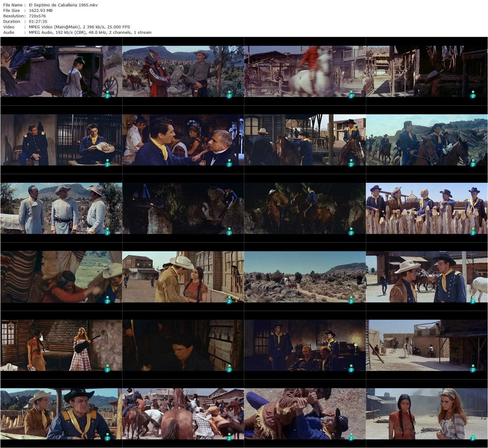Click the channel 2 logo on the stagecoach thumbnail
The image size is (488, 448).
pos(107,96)
